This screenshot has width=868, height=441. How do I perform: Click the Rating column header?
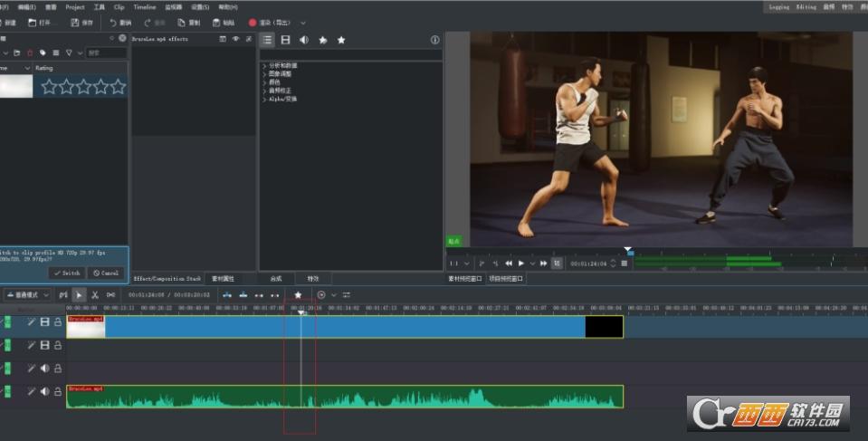(44, 68)
